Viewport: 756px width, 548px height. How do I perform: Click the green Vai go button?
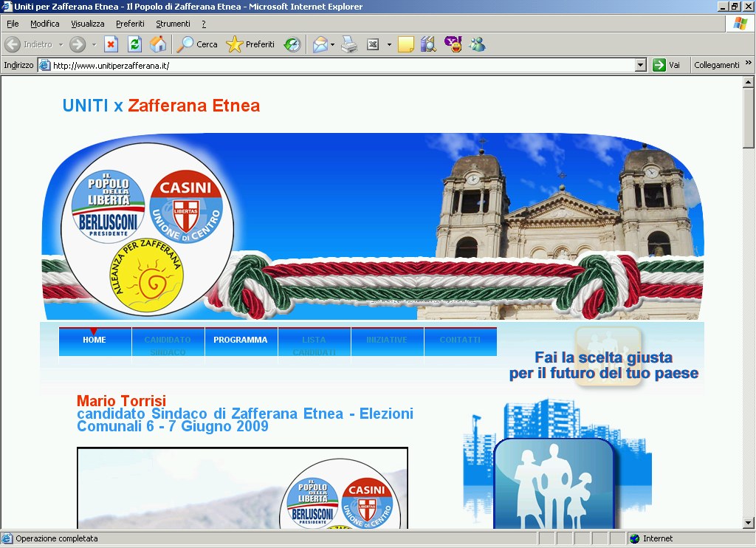[x=667, y=65]
